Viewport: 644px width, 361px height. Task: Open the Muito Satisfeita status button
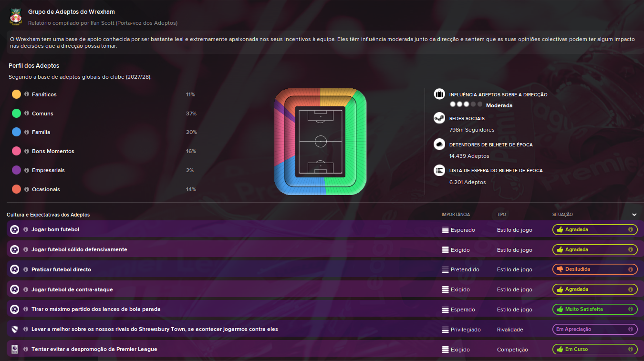pyautogui.click(x=595, y=309)
